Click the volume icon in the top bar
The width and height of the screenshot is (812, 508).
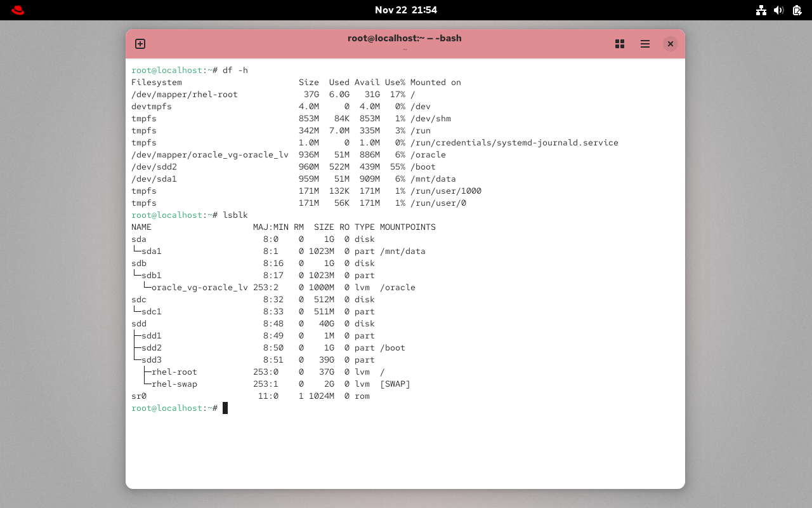tap(779, 10)
